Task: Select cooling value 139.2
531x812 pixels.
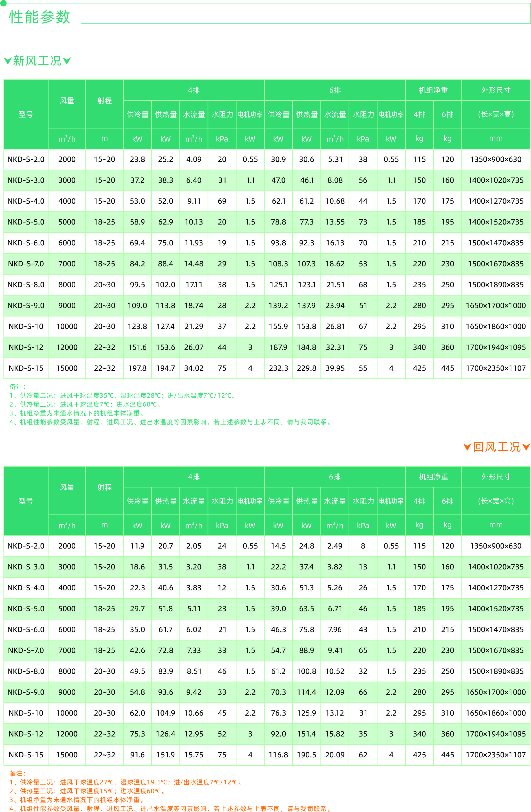Action: click(278, 305)
